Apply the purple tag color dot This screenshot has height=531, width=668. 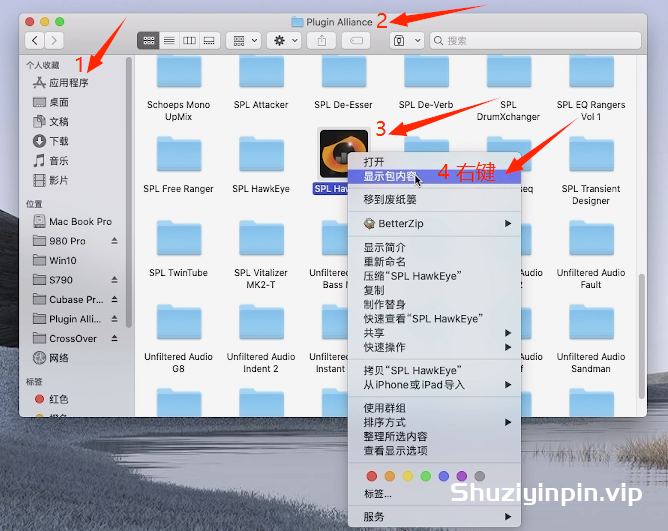461,476
